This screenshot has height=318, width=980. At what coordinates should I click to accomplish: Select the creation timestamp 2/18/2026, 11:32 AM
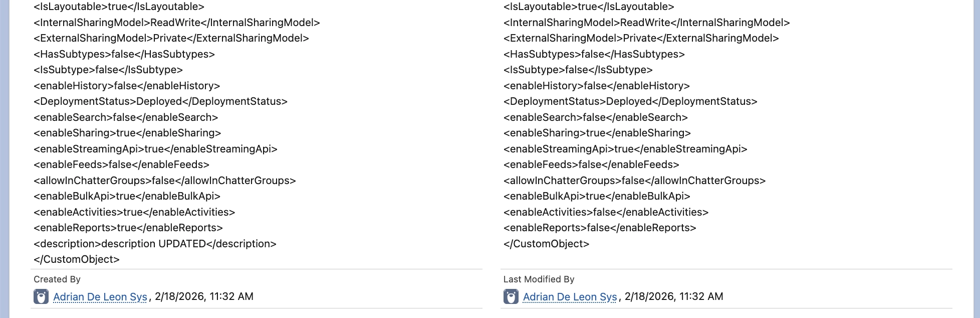click(204, 296)
